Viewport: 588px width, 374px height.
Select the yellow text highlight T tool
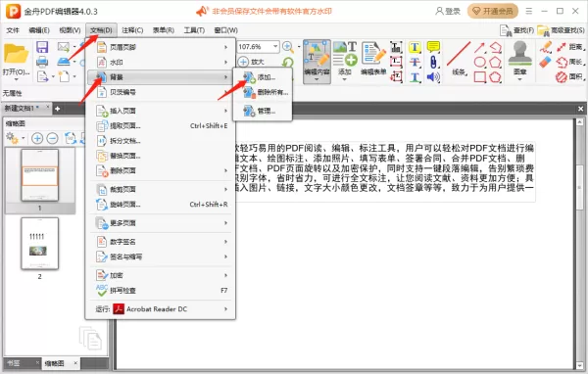tap(415, 47)
